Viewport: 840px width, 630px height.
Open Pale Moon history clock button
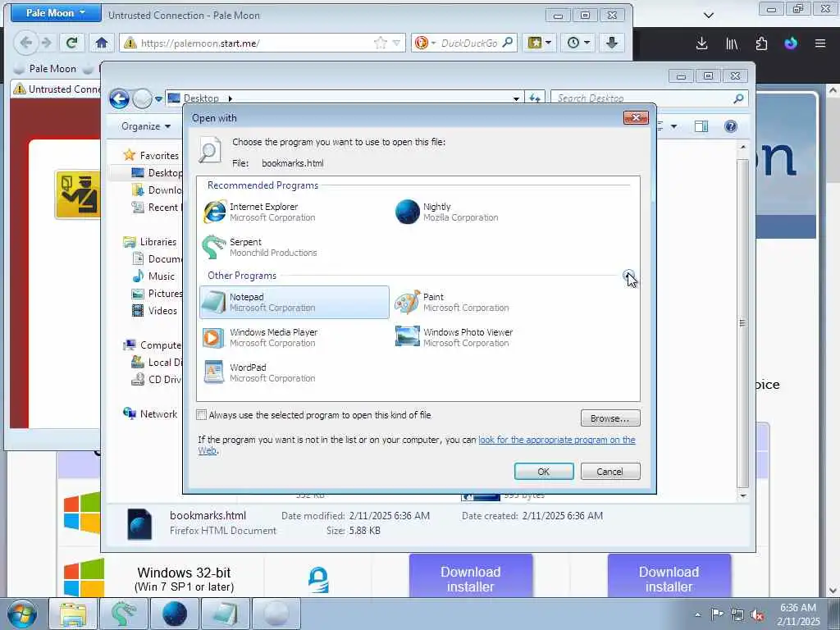pyautogui.click(x=578, y=43)
